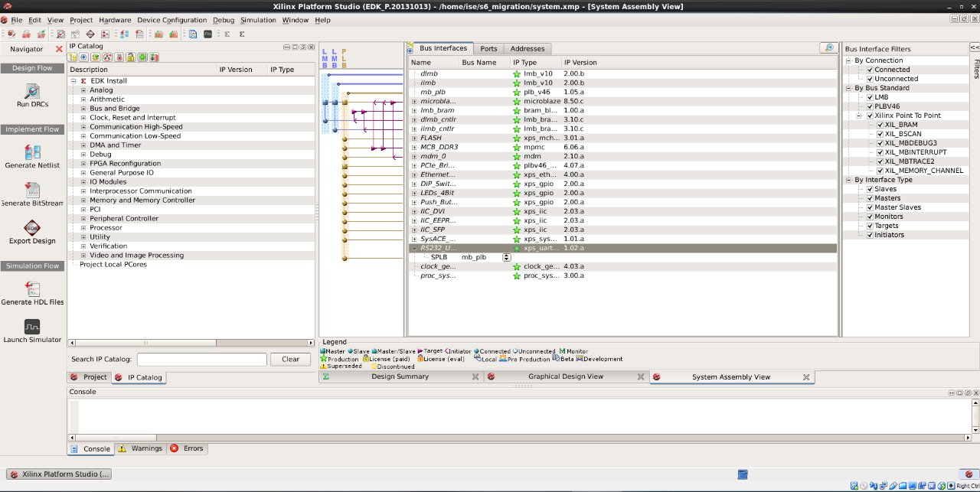Close the Graphical Design View tab
980x492 pixels.
point(642,376)
